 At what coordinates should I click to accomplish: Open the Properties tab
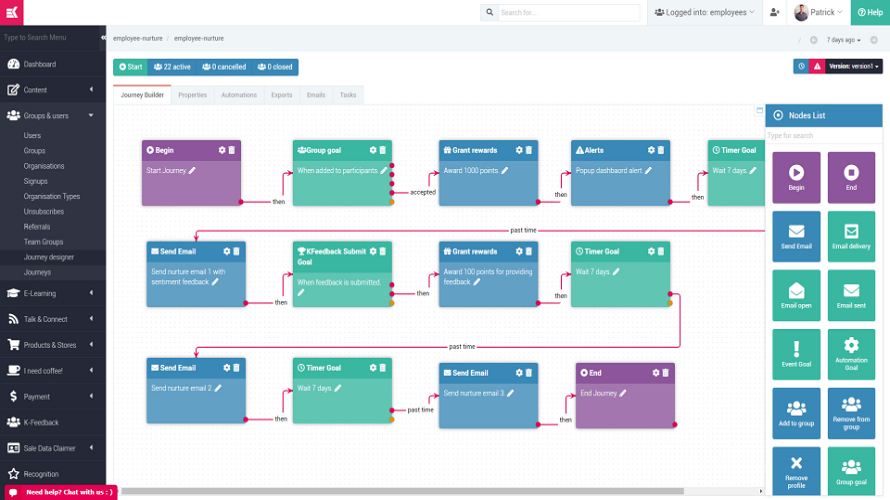pos(192,95)
